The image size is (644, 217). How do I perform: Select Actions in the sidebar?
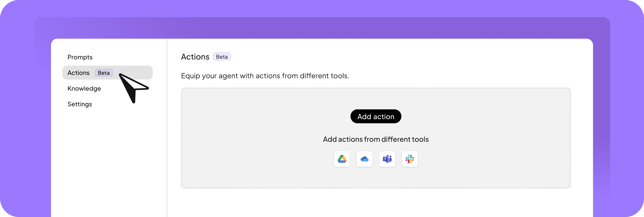79,73
